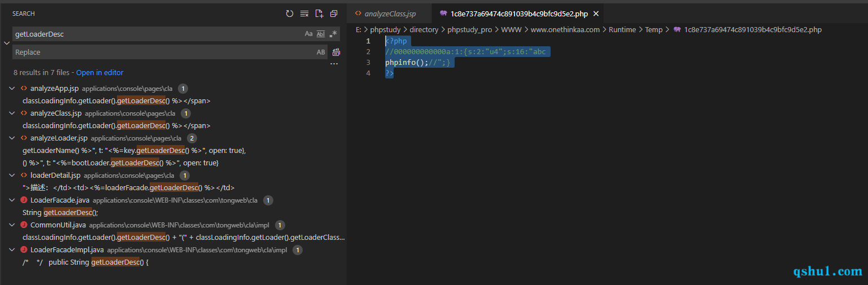Collapse LoaderFacade.java result group
The height and width of the screenshot is (285, 868).
click(x=12, y=200)
